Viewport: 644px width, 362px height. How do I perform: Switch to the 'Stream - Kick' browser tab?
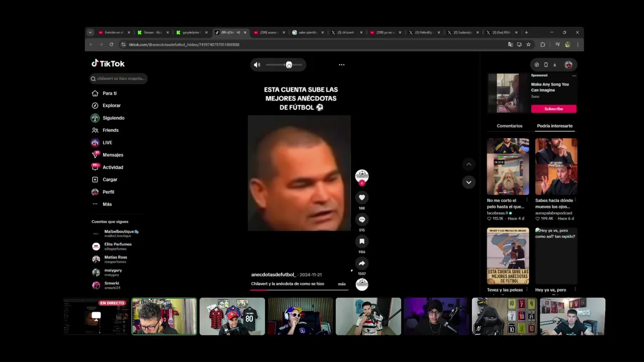click(x=152, y=32)
